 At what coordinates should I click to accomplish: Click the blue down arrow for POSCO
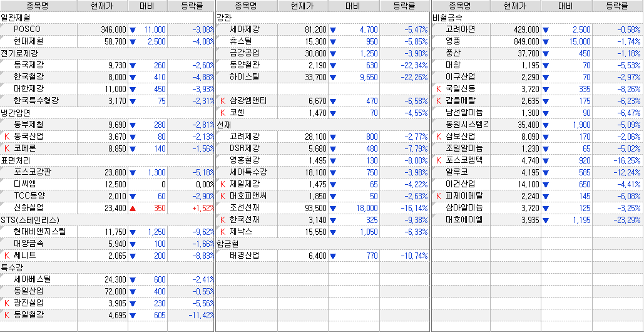coord(132,30)
